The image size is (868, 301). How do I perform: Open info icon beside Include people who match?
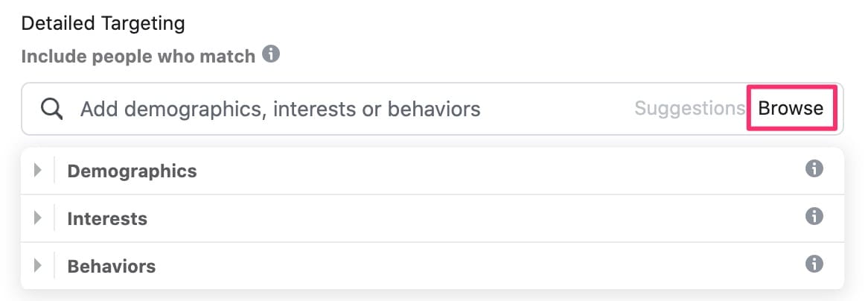(x=271, y=54)
